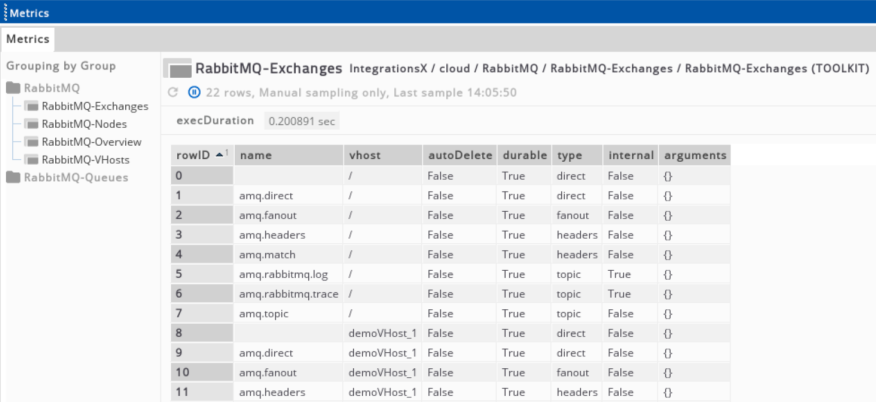This screenshot has width=876, height=402.
Task: Click the durable column header
Action: [524, 155]
